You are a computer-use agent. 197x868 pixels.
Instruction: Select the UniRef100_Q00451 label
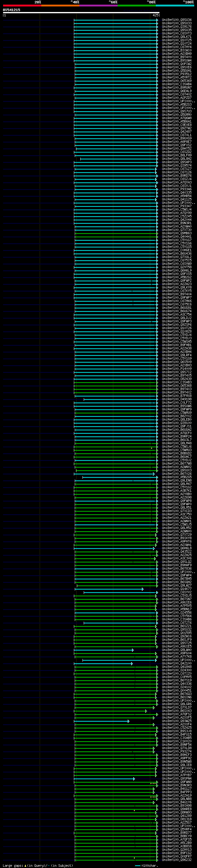(x=177, y=690)
